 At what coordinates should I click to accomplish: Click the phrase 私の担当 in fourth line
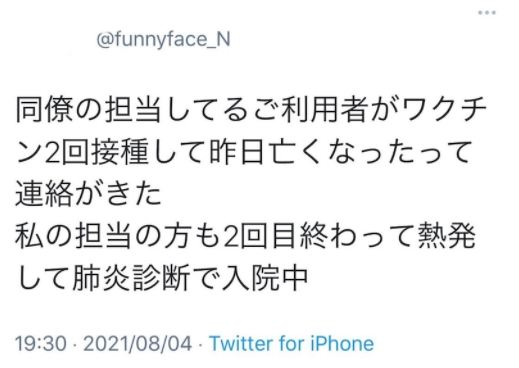tap(73, 236)
